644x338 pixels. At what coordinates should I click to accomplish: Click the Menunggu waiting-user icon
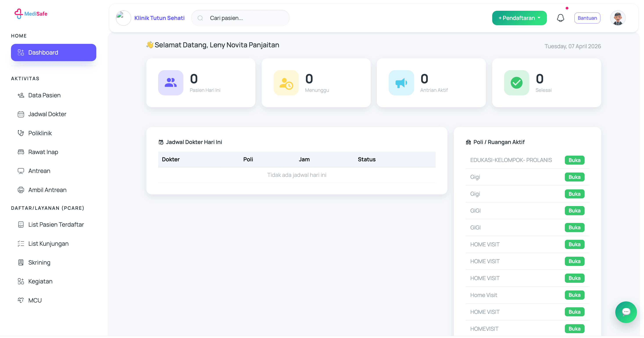click(x=286, y=83)
